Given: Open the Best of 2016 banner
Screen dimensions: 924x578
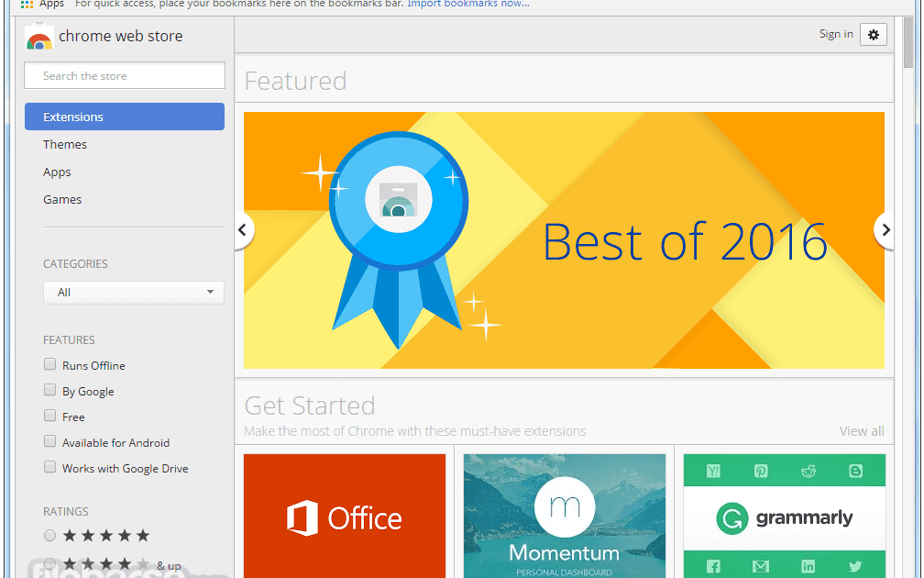Looking at the screenshot, I should (564, 240).
